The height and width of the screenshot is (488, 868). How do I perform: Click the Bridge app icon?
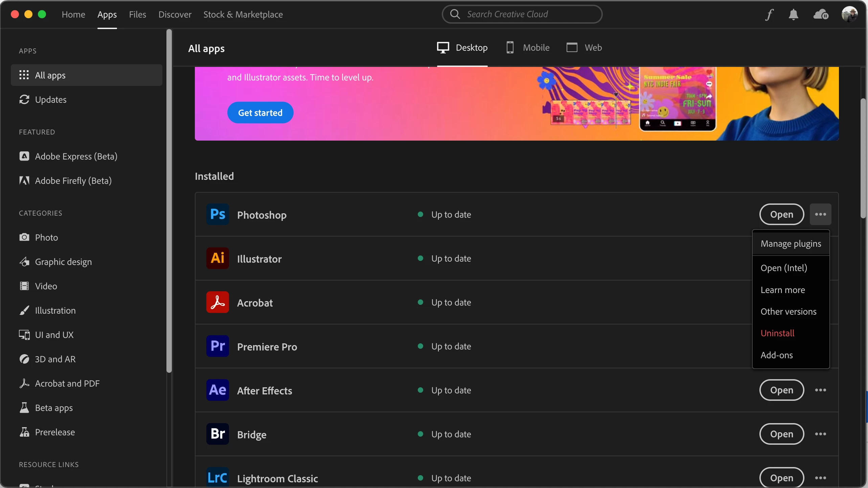[x=218, y=434]
